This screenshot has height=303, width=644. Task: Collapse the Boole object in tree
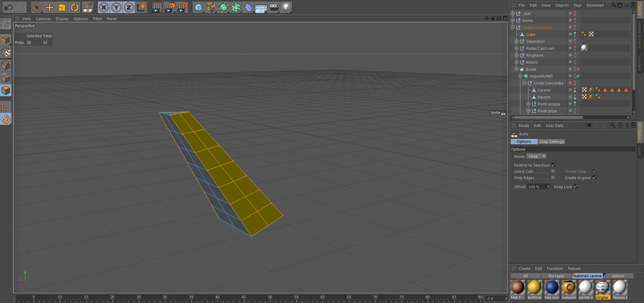point(517,69)
